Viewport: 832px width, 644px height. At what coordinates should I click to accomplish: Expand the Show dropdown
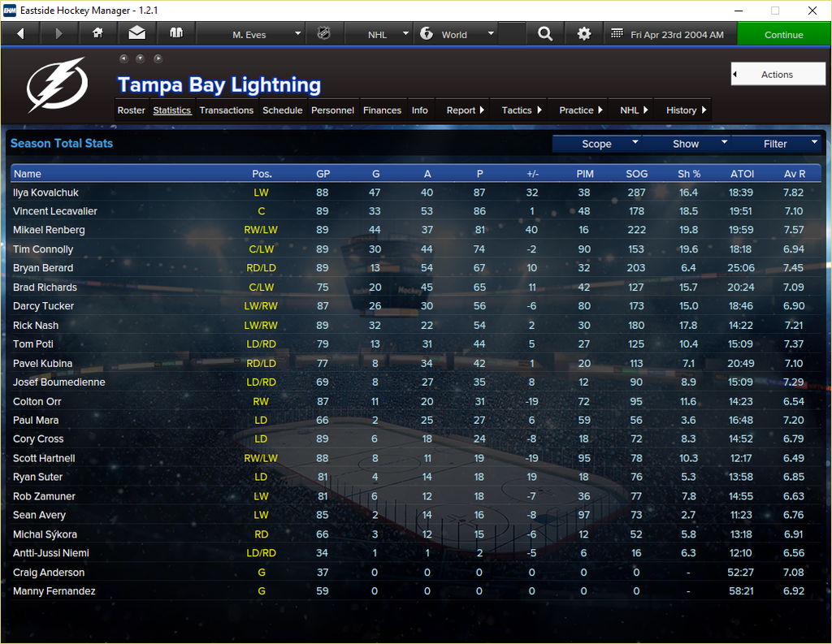pos(687,144)
